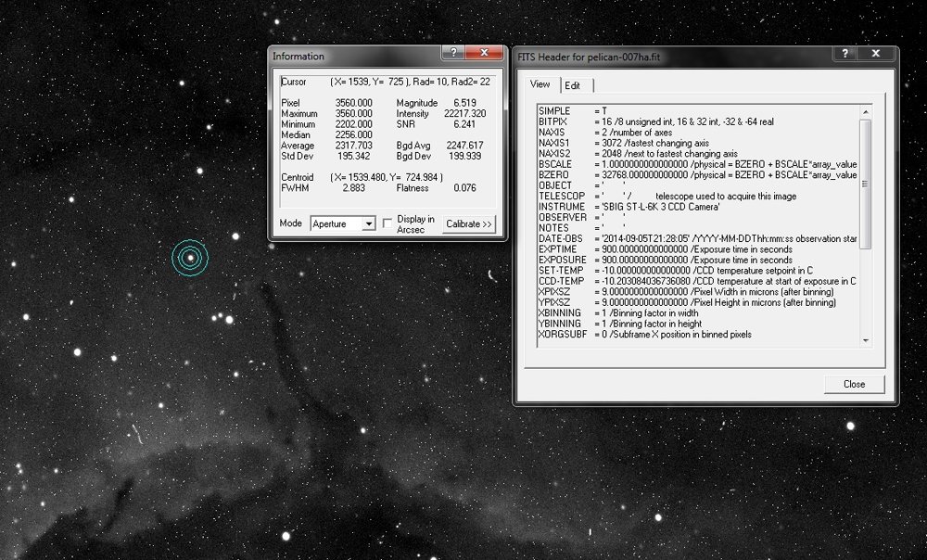The height and width of the screenshot is (560, 927).
Task: Click the SNR value 6.241
Action: (x=464, y=124)
